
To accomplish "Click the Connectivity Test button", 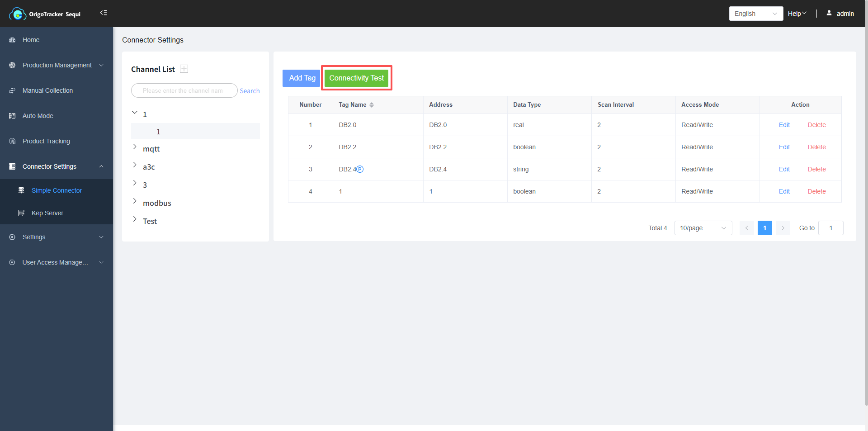I will click(x=356, y=78).
